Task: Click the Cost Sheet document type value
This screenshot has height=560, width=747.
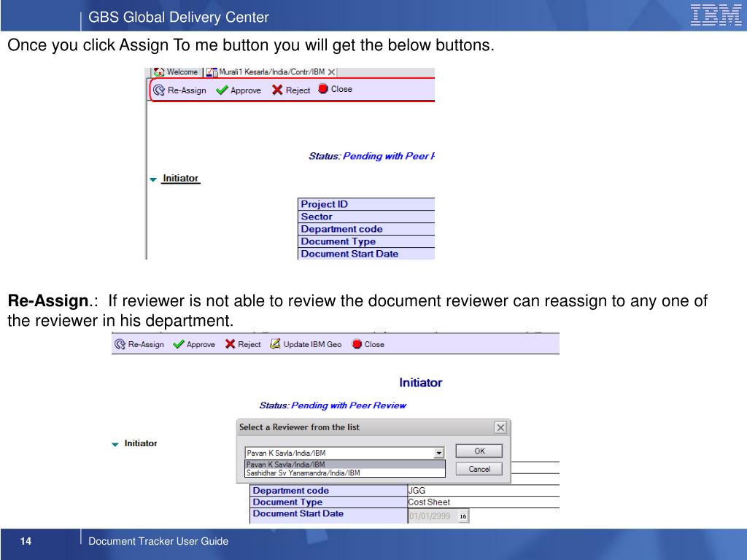Action: 429,502
